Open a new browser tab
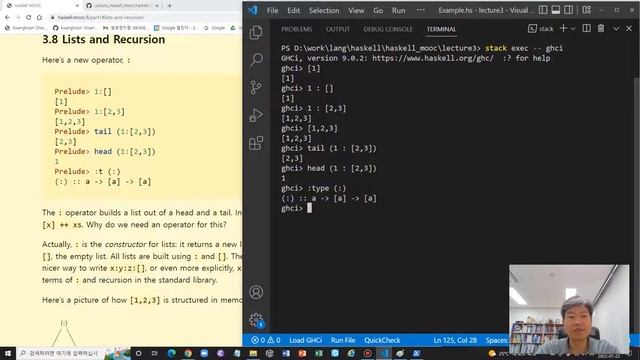 [169, 6]
